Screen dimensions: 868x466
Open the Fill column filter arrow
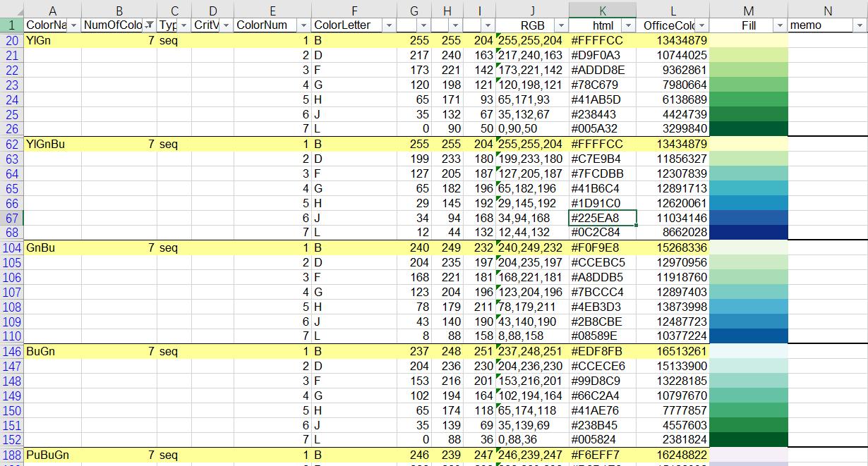point(780,25)
